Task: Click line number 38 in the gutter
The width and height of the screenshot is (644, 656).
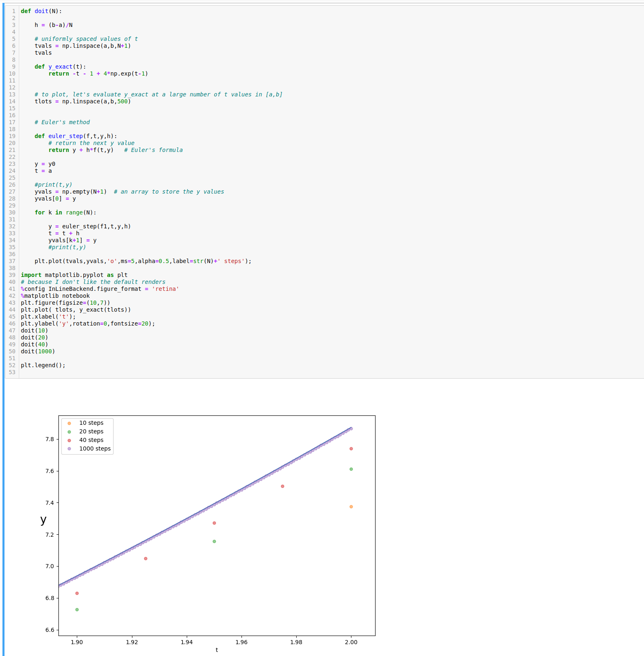Action: tap(12, 268)
